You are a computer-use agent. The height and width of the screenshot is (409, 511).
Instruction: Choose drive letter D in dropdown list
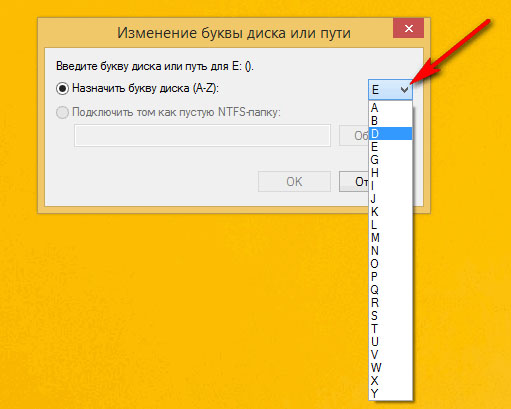[x=390, y=134]
